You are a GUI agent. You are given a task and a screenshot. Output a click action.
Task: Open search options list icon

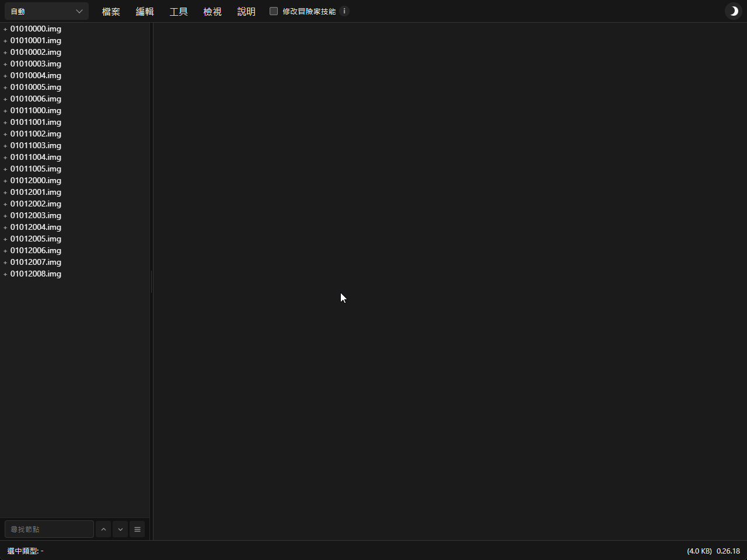(x=137, y=529)
